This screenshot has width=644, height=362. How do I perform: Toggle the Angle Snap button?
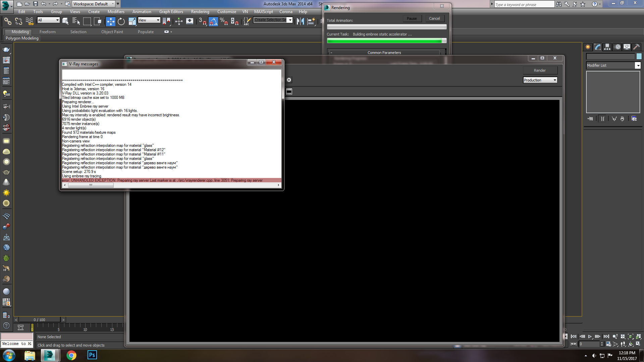pos(213,21)
